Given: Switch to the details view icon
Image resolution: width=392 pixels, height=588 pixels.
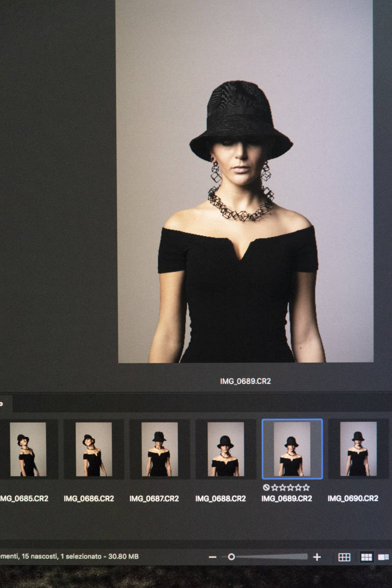Looking at the screenshot, I should click(x=384, y=557).
